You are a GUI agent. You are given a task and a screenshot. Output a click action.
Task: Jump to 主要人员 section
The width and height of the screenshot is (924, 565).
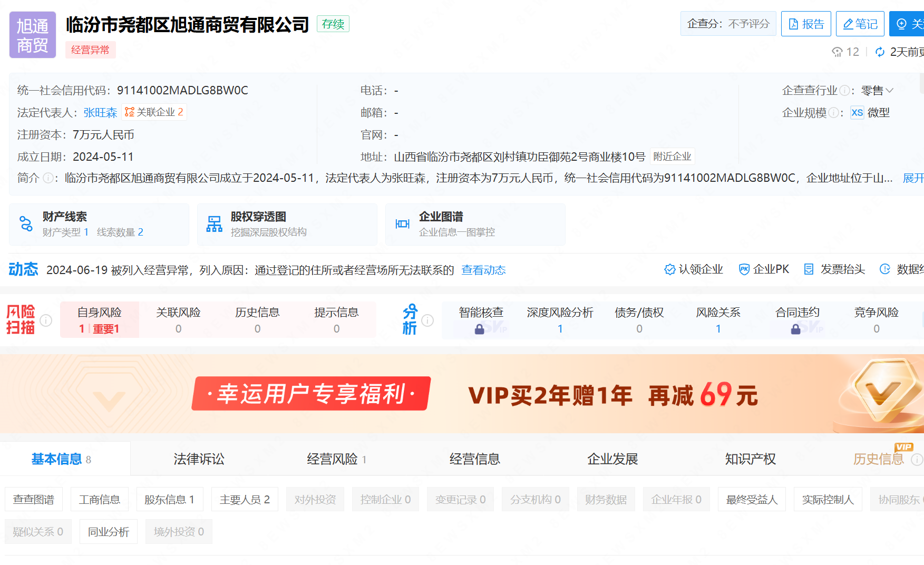coord(245,499)
